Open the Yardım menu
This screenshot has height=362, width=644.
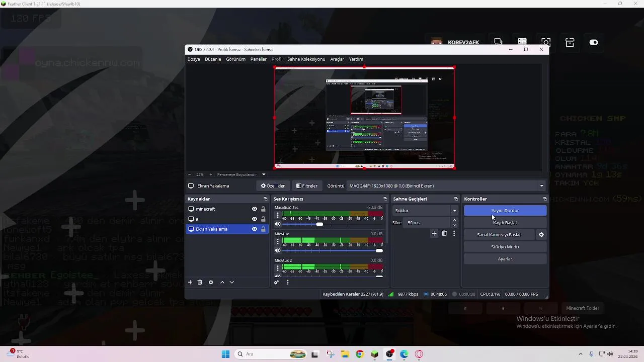click(356, 59)
